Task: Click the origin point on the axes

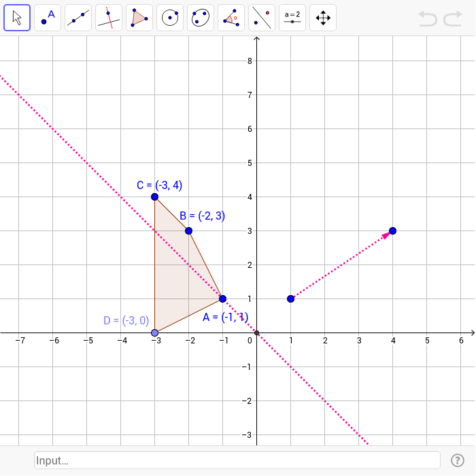Action: tap(256, 333)
